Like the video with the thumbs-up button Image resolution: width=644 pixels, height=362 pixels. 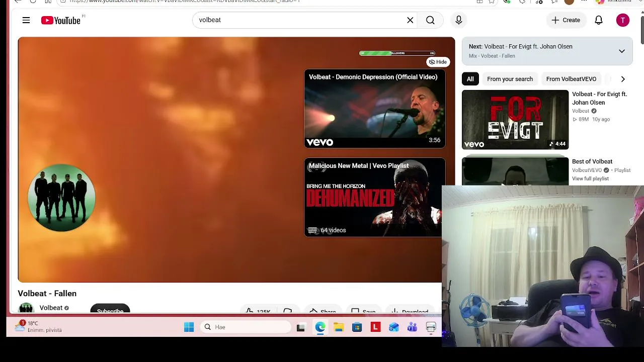tap(258, 310)
